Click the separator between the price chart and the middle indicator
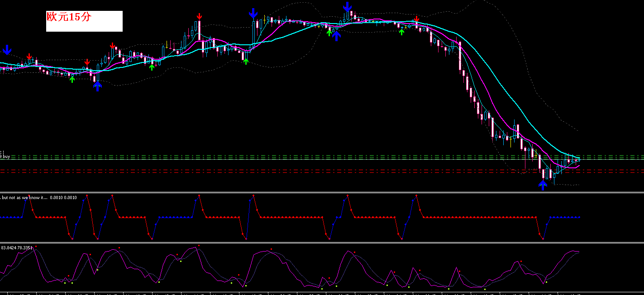The height and width of the screenshot is (295, 644). pyautogui.click(x=322, y=193)
